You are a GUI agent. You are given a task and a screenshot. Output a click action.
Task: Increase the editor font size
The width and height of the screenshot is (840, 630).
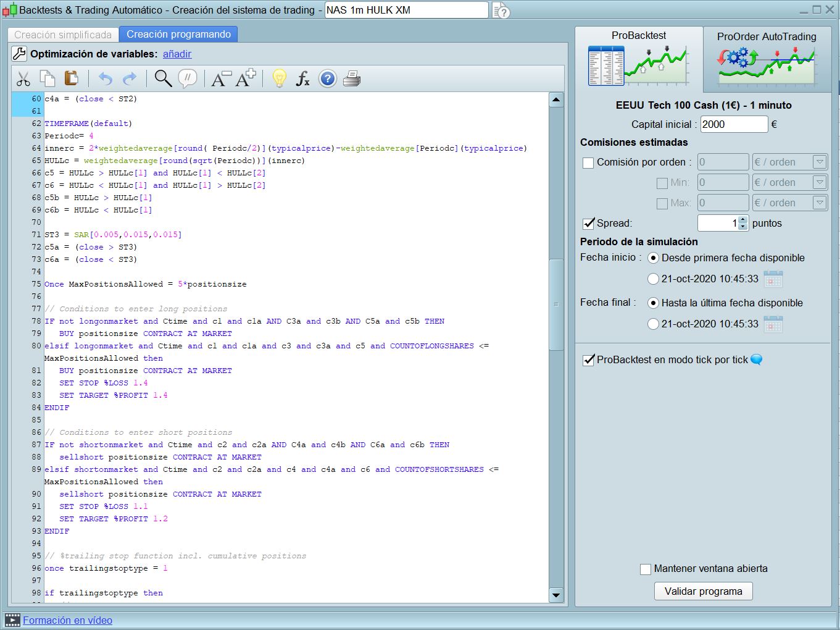[246, 78]
